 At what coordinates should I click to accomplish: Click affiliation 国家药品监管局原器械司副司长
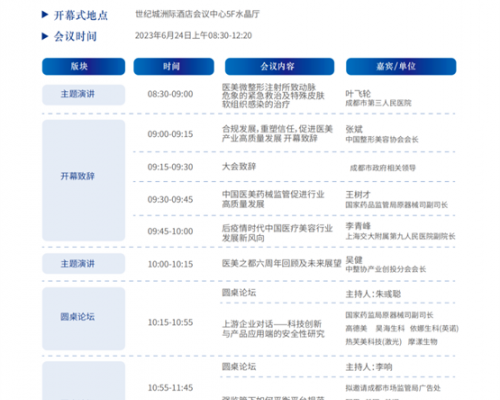click(397, 205)
